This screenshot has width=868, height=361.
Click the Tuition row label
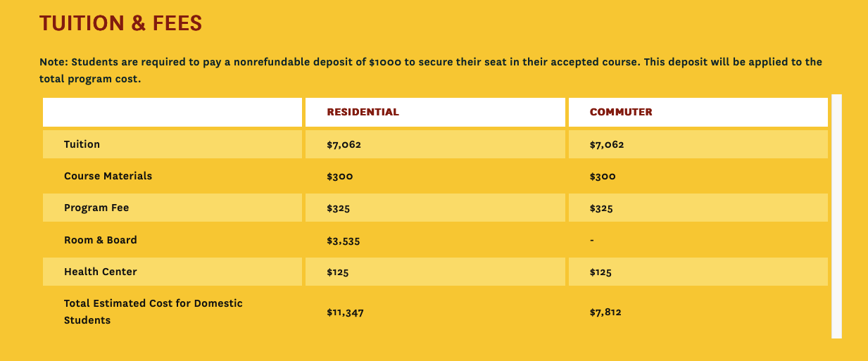(x=82, y=144)
